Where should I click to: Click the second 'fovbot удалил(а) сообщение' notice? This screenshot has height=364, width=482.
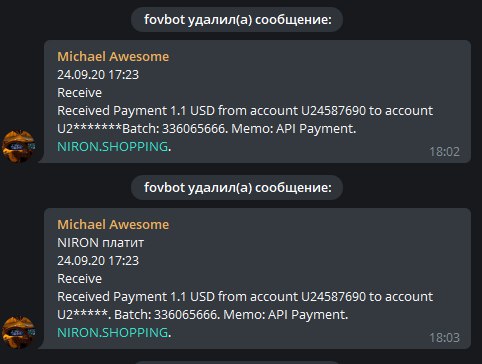[237, 188]
